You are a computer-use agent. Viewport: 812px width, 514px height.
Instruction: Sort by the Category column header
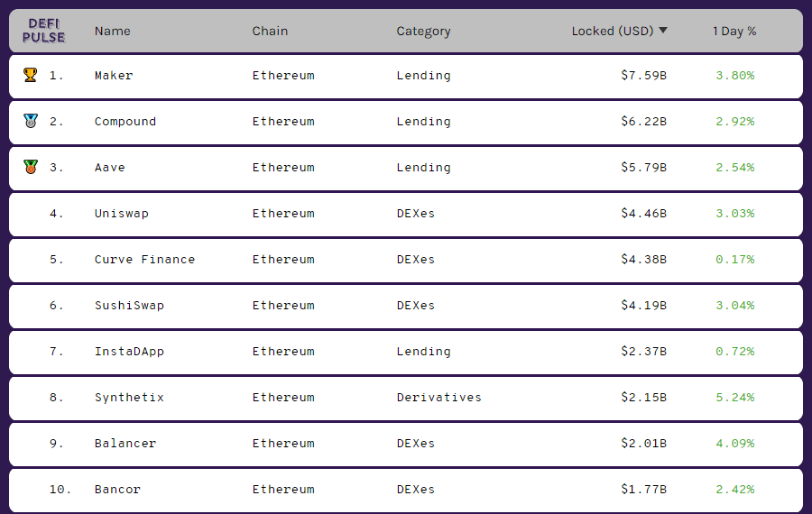click(x=423, y=31)
